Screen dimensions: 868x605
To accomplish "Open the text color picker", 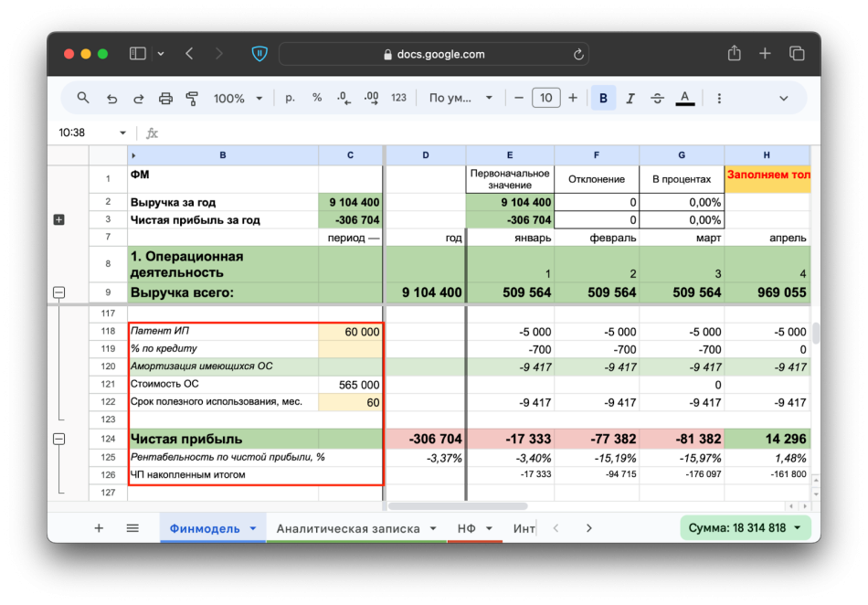I will 684,98.
